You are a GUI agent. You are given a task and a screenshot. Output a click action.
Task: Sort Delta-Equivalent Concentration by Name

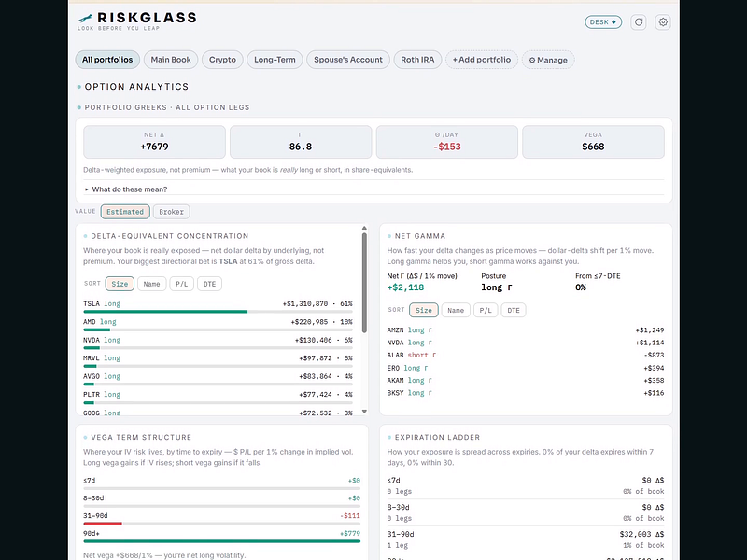[x=151, y=284]
